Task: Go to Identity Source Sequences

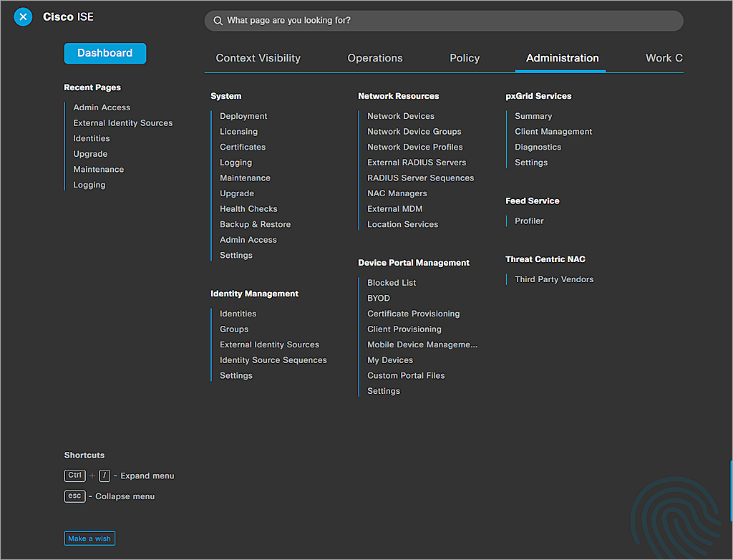Action: click(273, 359)
